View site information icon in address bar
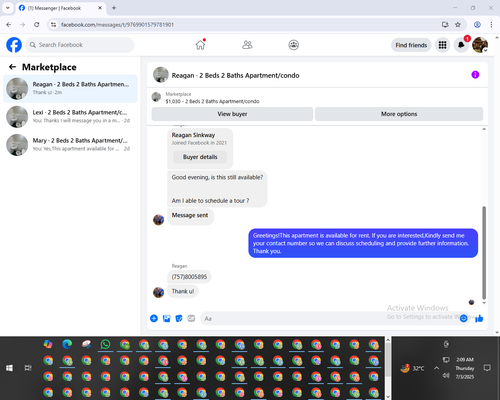The image size is (500, 400). point(53,25)
